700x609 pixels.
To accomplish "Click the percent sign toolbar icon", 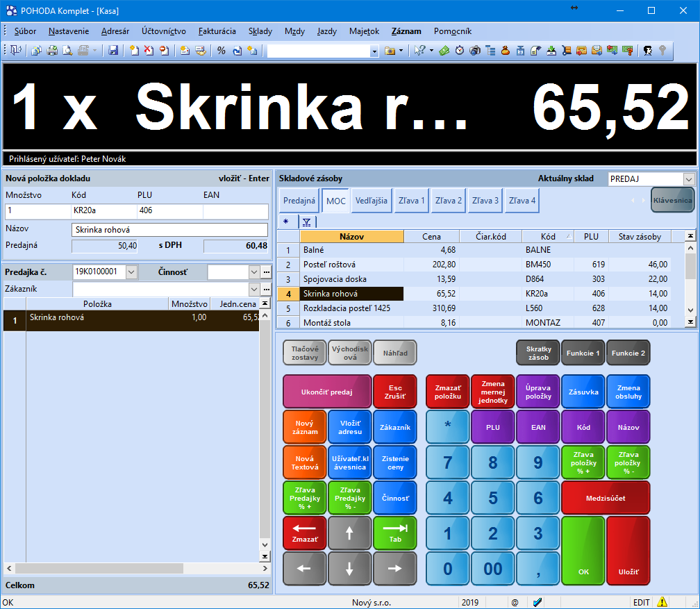I will click(221, 51).
